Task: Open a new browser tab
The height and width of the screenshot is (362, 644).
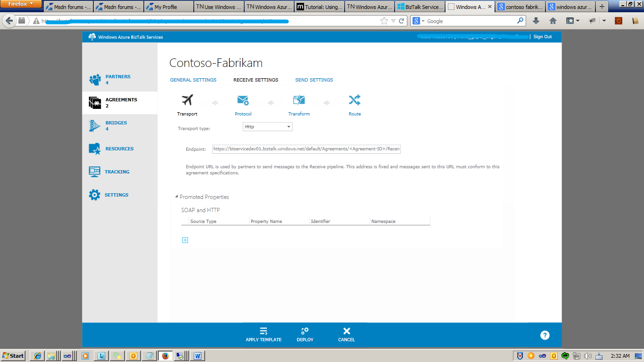Action: (602, 7)
